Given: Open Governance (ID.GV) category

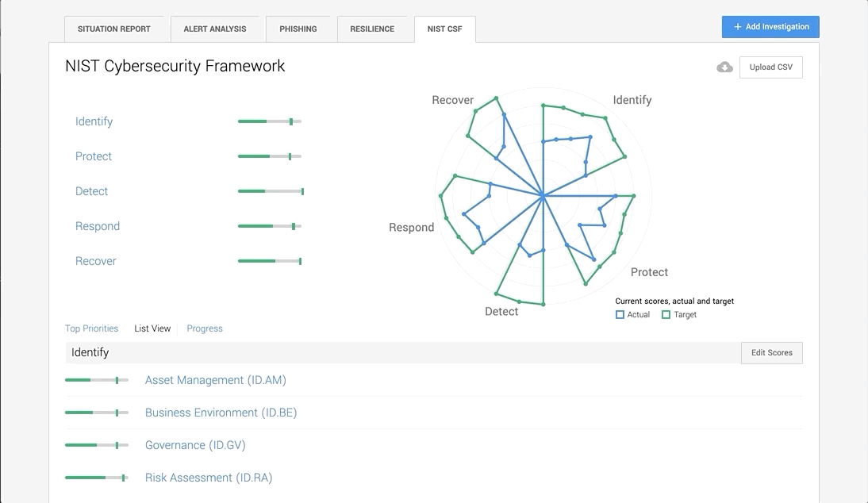Looking at the screenshot, I should 195,445.
